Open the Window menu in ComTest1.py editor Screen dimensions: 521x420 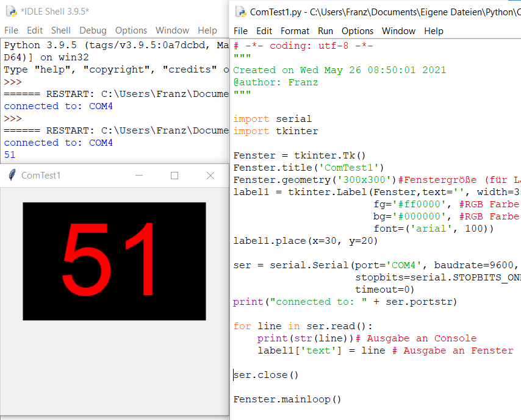click(398, 31)
